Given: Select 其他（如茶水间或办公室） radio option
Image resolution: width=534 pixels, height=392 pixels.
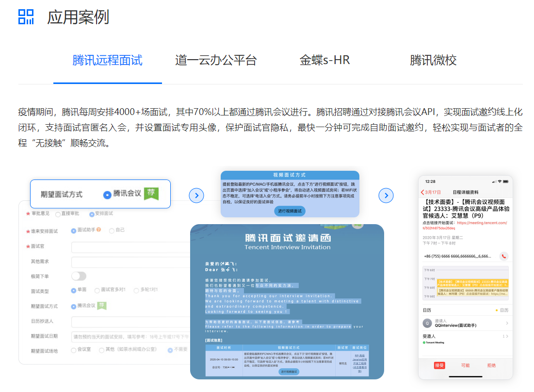Looking at the screenshot, I should pyautogui.click(x=101, y=350).
